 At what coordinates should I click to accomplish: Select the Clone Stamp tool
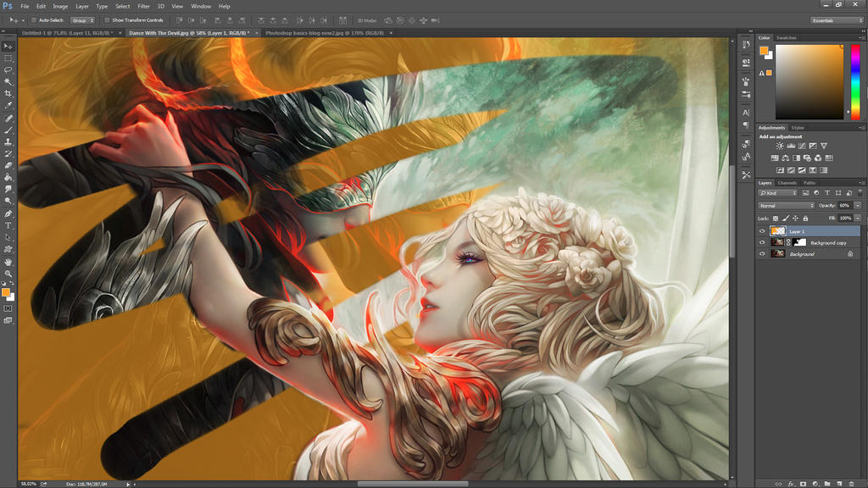coord(8,141)
